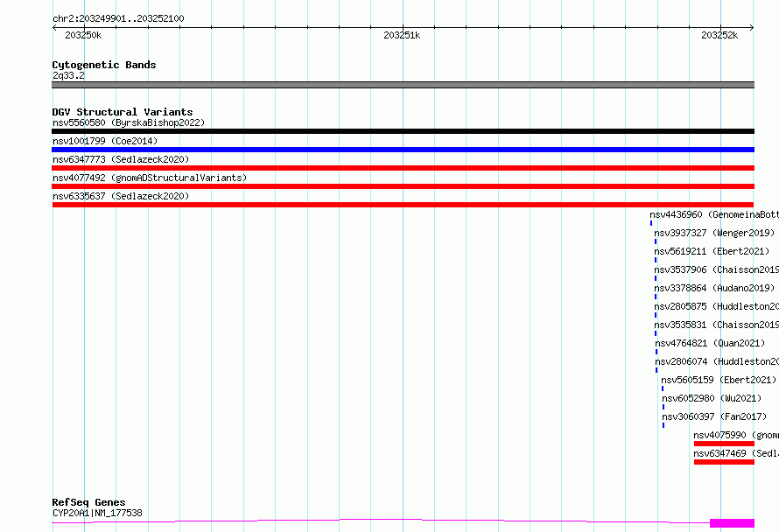Screen dimensions: 779x532
Task: Click the 203251k ruler label
Action: click(402, 35)
